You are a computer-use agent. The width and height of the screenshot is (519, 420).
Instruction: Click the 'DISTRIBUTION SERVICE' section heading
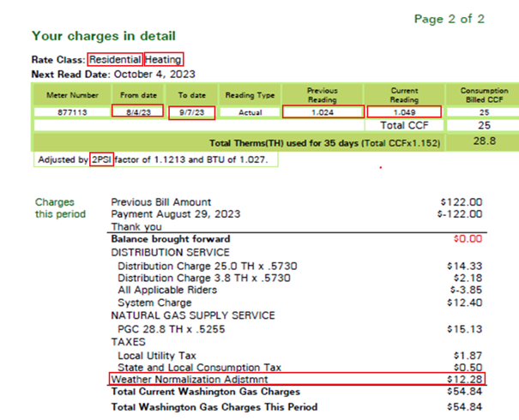coord(170,253)
